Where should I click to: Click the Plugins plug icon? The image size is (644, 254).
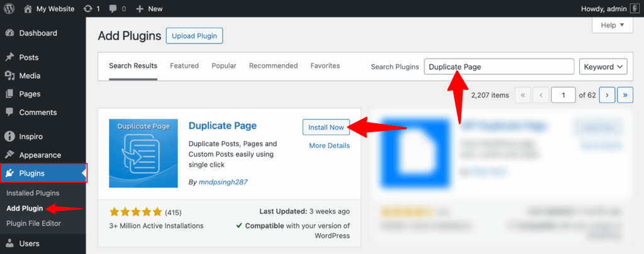[x=10, y=173]
